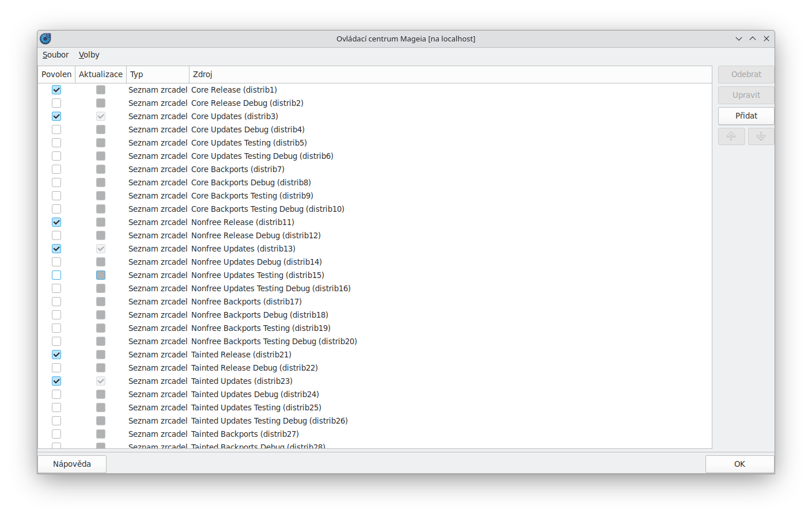Viewport: 812px width, 518px height.
Task: Click the Upravit button
Action: [746, 95]
